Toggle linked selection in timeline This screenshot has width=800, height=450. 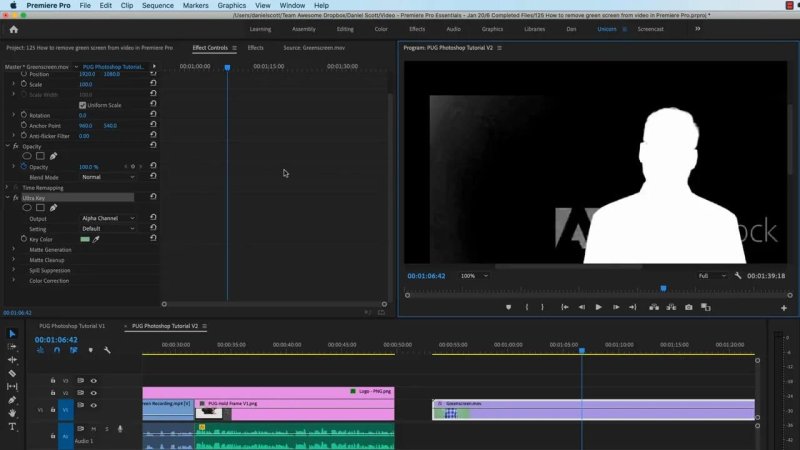coord(73,350)
